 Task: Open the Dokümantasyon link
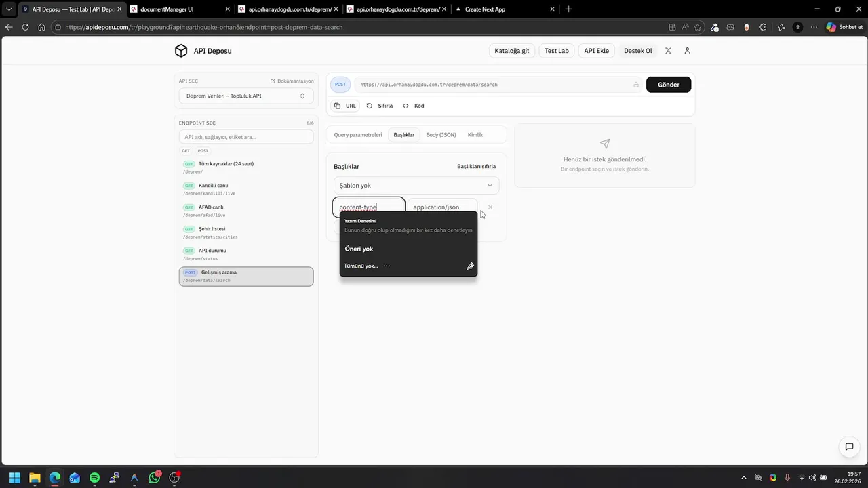point(292,81)
